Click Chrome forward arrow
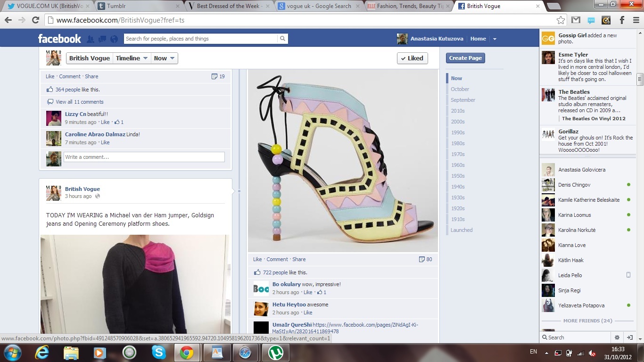Viewport: 644px width, 362px height. (x=22, y=20)
